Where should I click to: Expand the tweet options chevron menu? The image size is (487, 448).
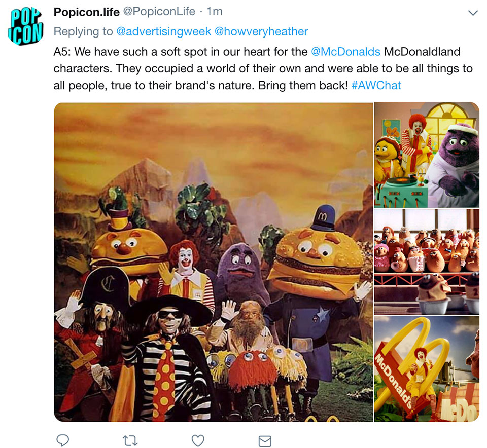click(x=473, y=13)
